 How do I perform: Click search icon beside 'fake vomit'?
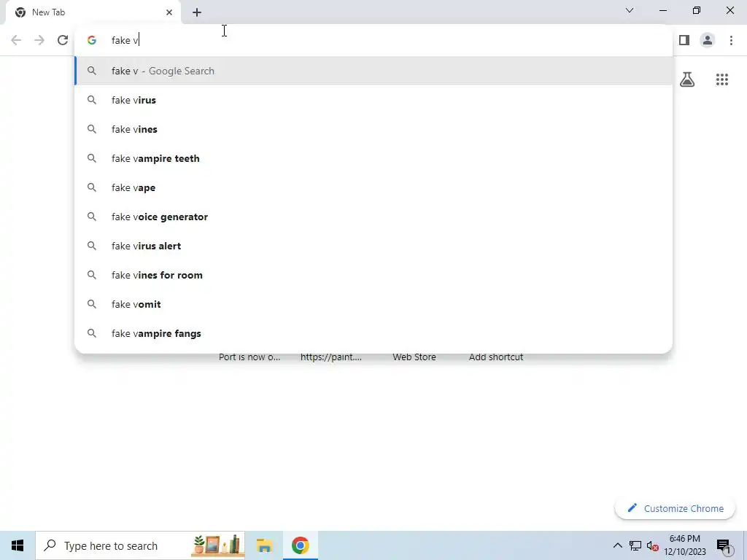tap(92, 304)
